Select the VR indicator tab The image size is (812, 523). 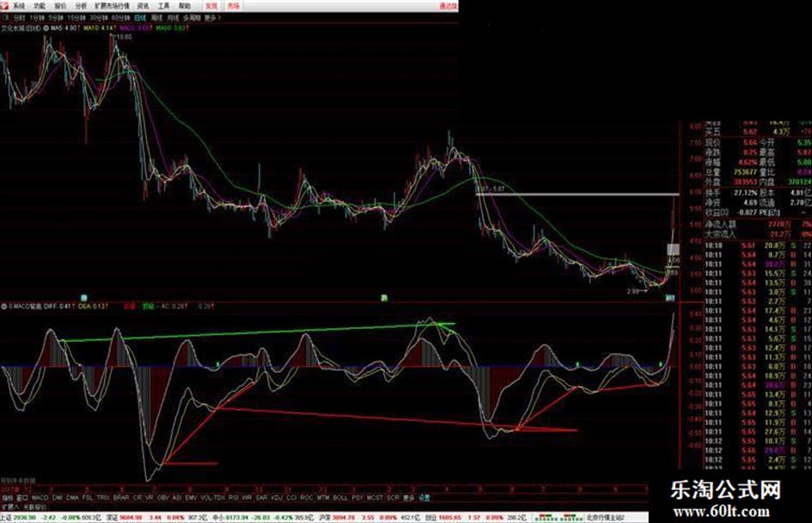[x=150, y=497]
